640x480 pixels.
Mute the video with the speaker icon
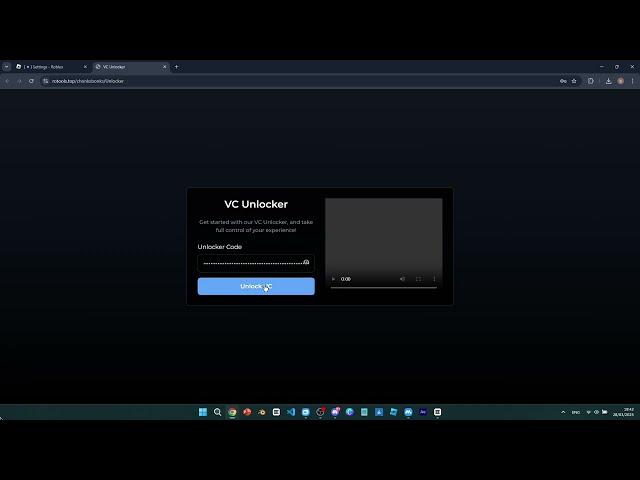[x=403, y=279]
